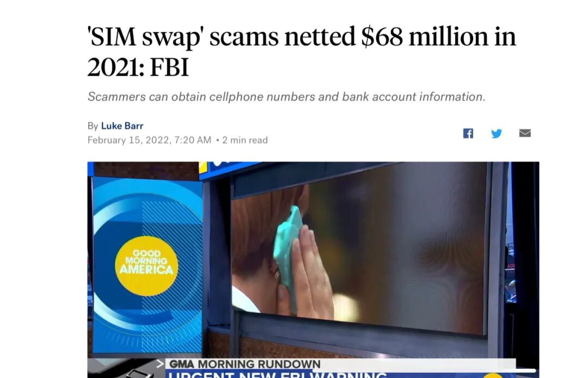Click the white horizontal bar over the ticker
The image size is (588, 378).
click(424, 370)
